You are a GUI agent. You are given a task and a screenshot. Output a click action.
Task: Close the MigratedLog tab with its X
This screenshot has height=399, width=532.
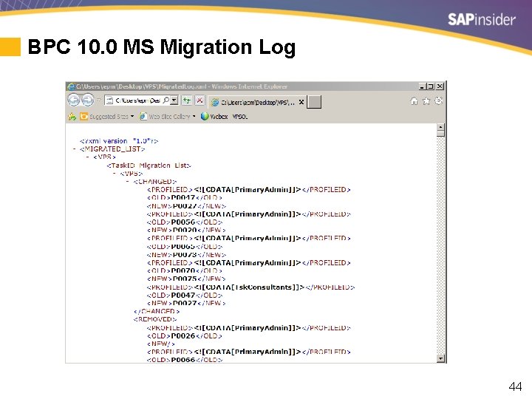click(301, 102)
